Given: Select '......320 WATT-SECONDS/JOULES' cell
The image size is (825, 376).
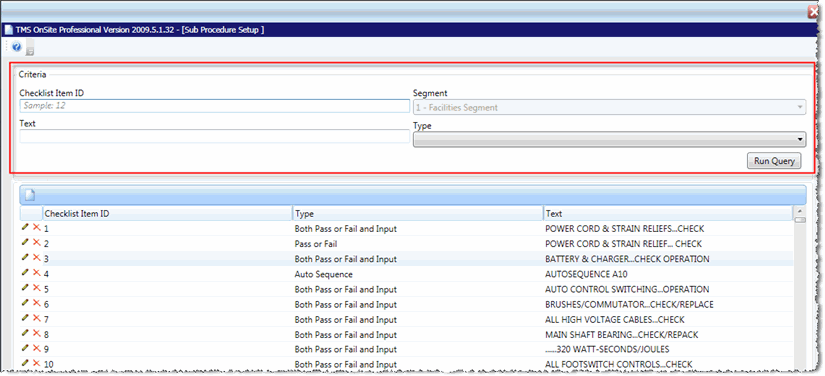Looking at the screenshot, I should point(607,350).
